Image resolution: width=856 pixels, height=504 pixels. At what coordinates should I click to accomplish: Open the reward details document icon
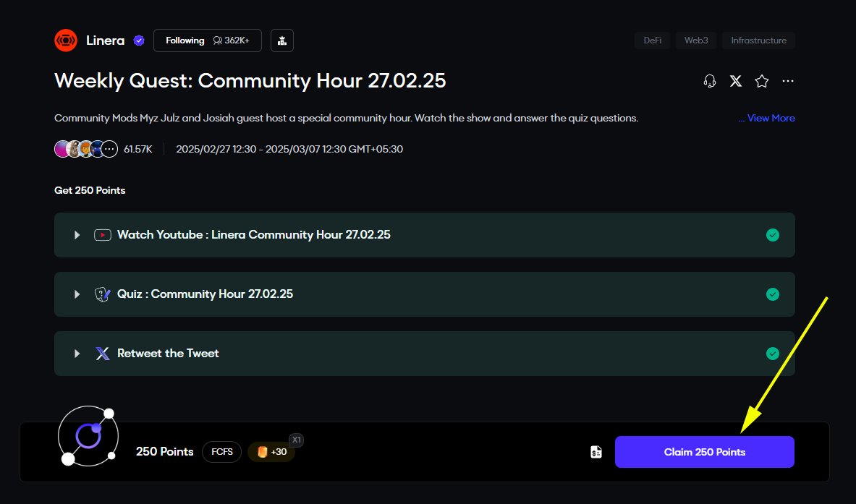[x=596, y=452]
